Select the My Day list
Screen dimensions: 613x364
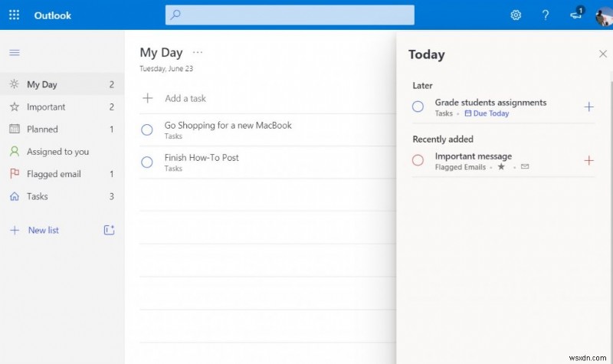tap(62, 84)
